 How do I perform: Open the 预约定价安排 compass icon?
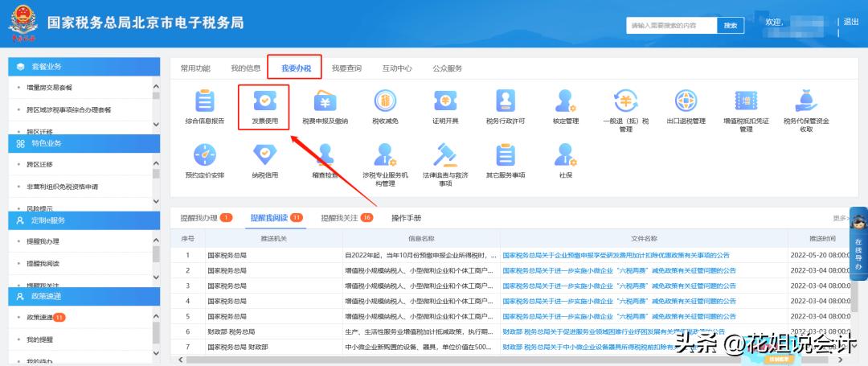tap(204, 155)
